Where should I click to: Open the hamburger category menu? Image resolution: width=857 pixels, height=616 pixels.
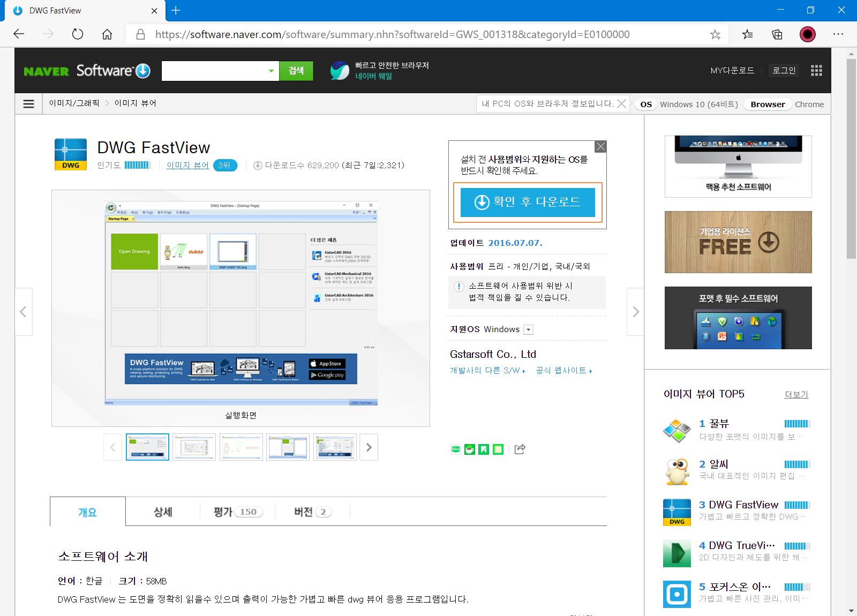pyautogui.click(x=29, y=104)
